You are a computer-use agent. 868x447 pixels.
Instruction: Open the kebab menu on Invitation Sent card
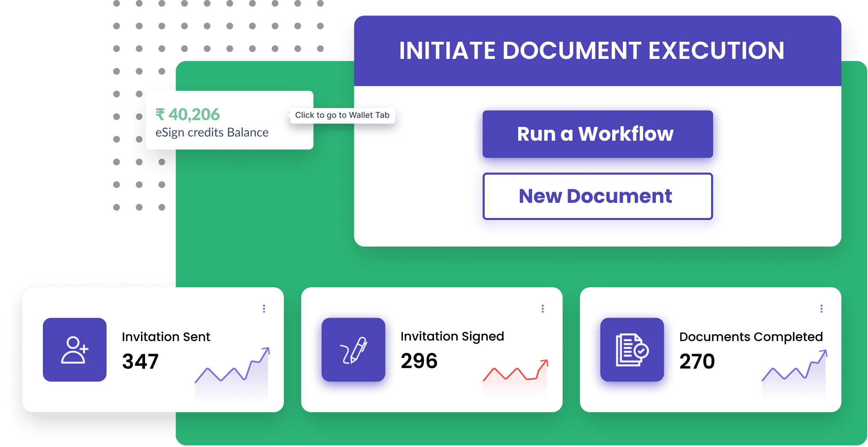tap(264, 309)
